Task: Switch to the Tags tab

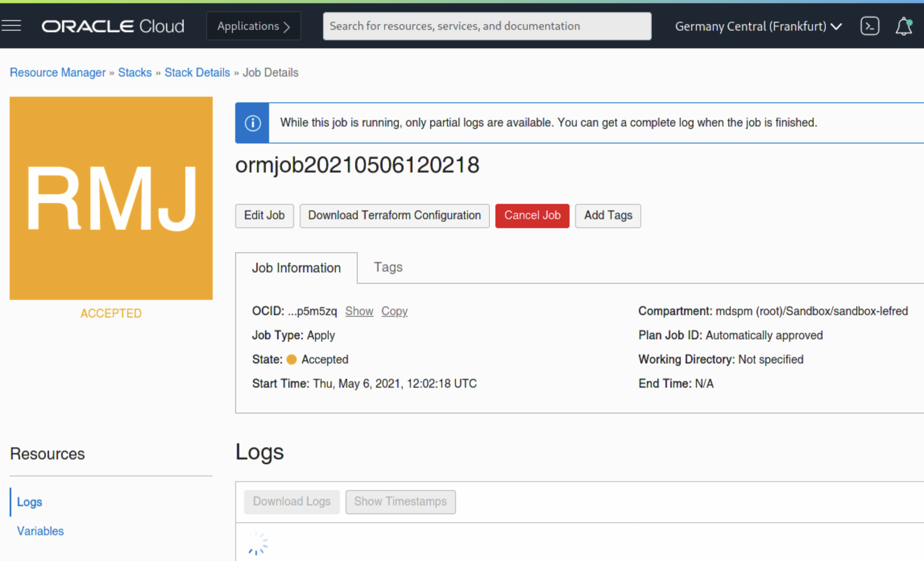Action: [388, 267]
